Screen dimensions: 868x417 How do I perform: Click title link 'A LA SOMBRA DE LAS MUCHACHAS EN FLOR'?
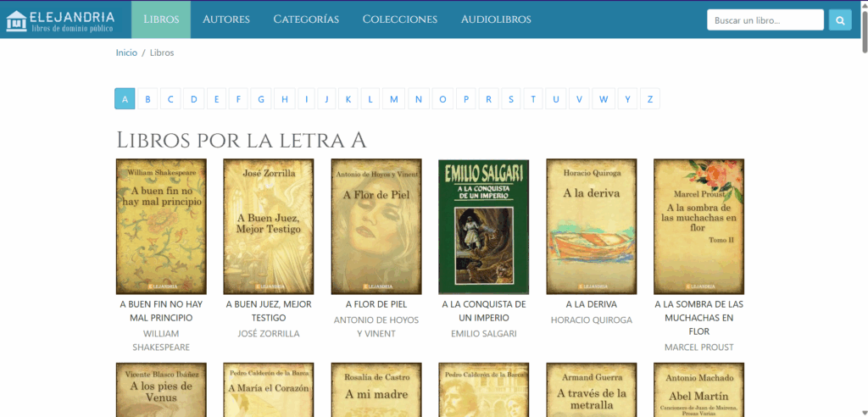click(698, 318)
